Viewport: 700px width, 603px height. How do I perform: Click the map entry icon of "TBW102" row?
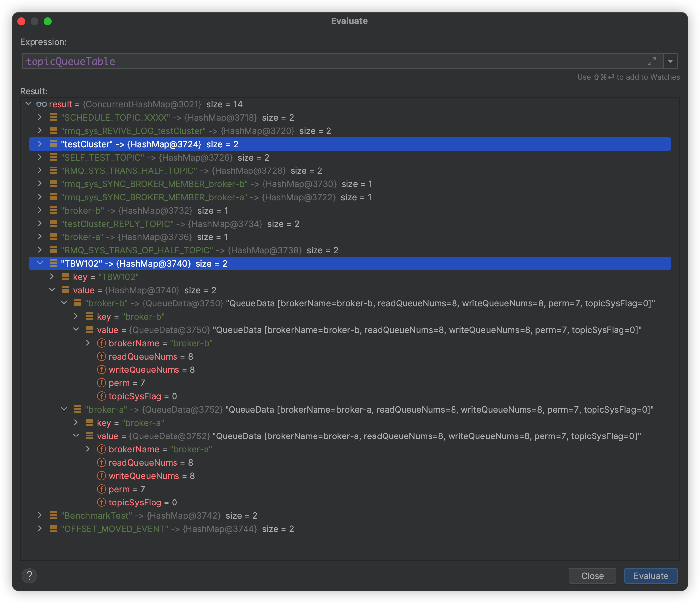pos(53,263)
